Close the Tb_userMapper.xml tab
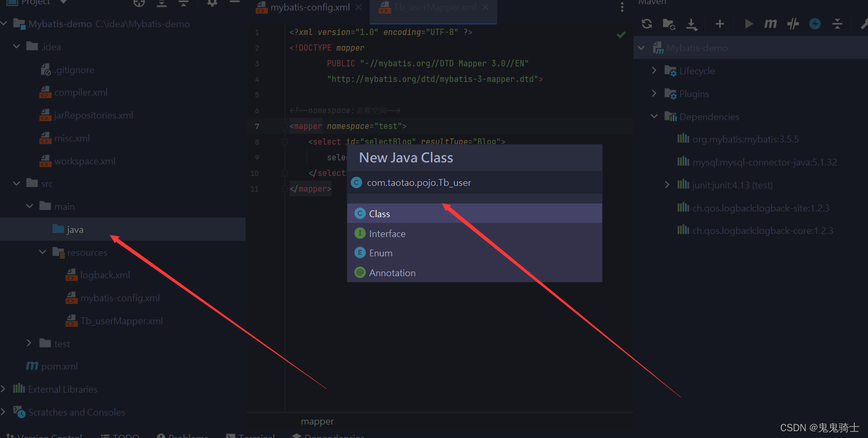 [485, 7]
